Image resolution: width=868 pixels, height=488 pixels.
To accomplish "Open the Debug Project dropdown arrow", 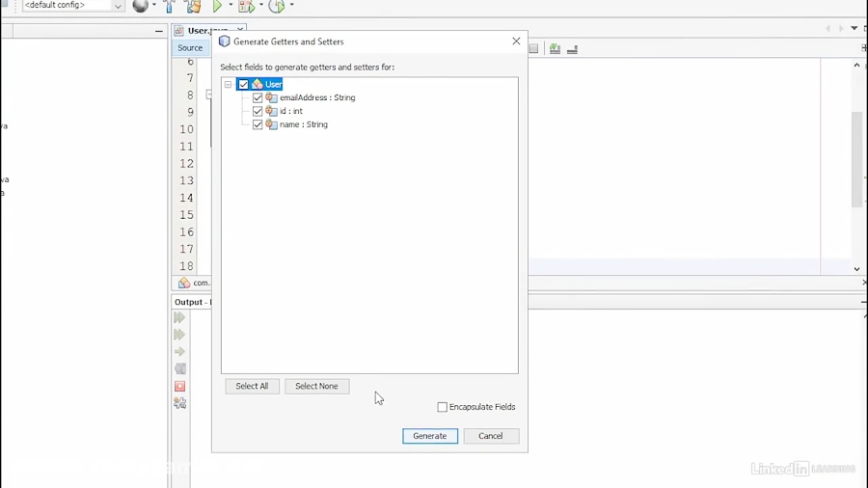I will [260, 5].
